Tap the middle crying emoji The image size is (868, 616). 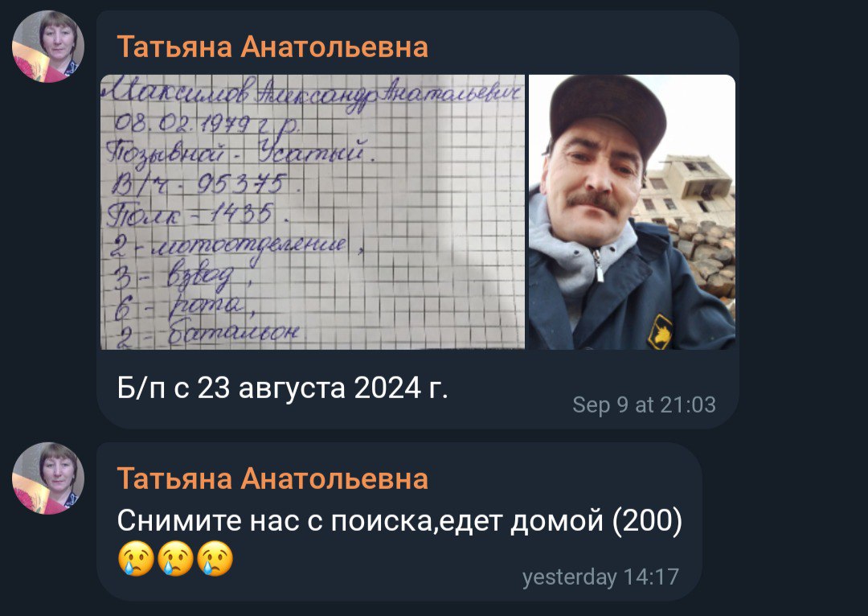pos(175,558)
